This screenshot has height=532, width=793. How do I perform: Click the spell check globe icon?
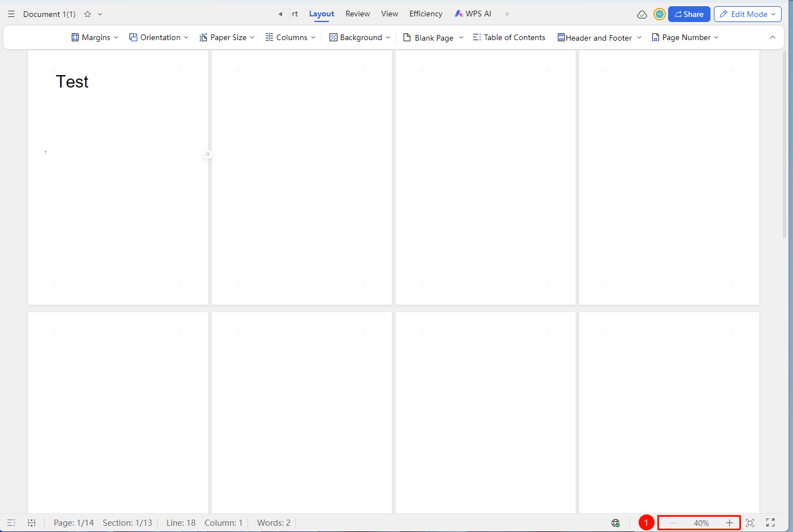coord(616,523)
